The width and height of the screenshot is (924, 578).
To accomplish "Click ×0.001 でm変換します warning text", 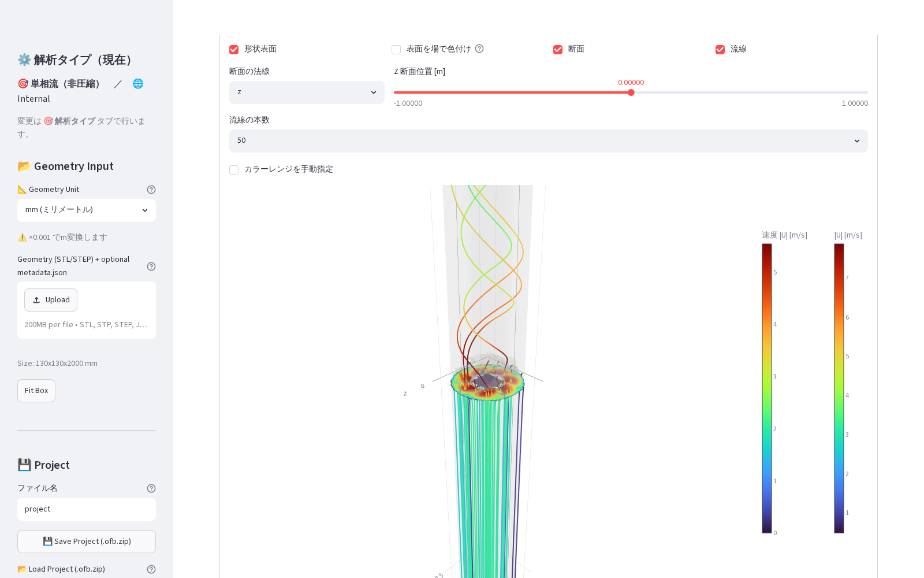I will [x=62, y=238].
